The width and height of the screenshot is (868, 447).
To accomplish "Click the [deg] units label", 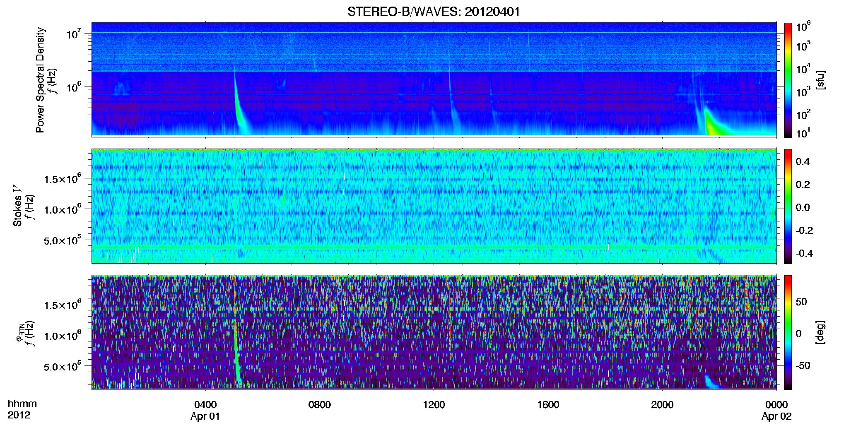I will pyautogui.click(x=820, y=332).
